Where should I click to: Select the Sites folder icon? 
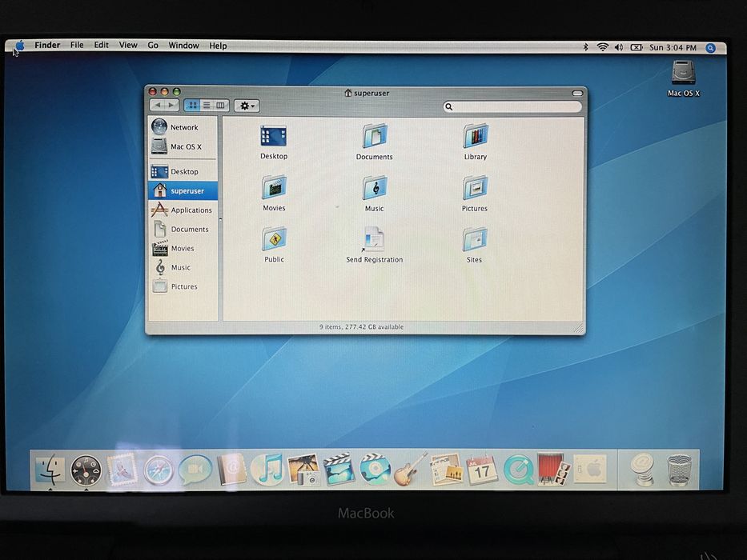tap(475, 239)
